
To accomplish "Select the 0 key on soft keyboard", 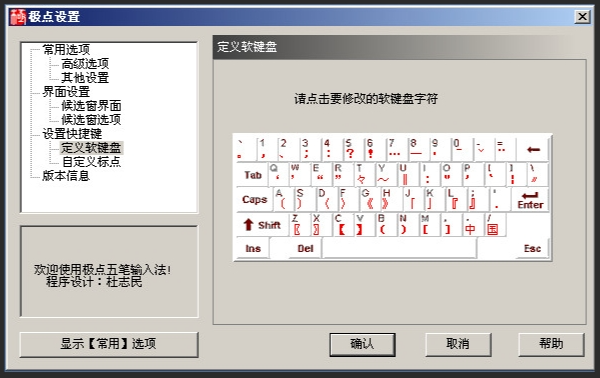I will tap(462, 149).
